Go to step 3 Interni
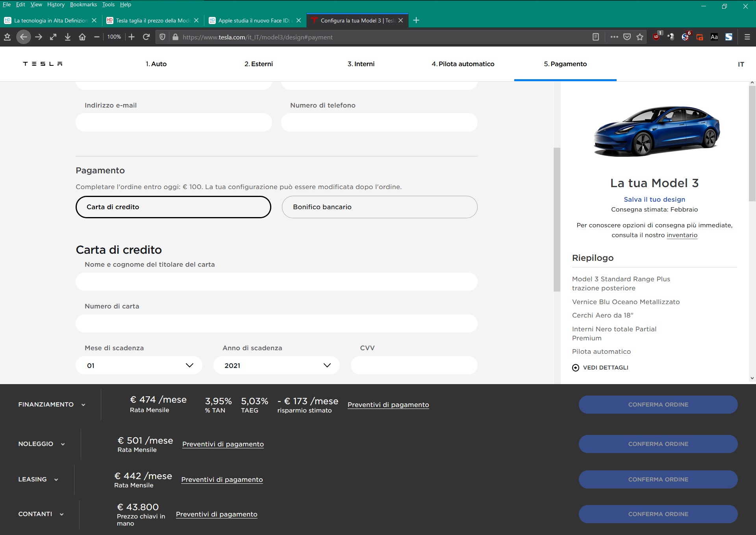 tap(361, 64)
